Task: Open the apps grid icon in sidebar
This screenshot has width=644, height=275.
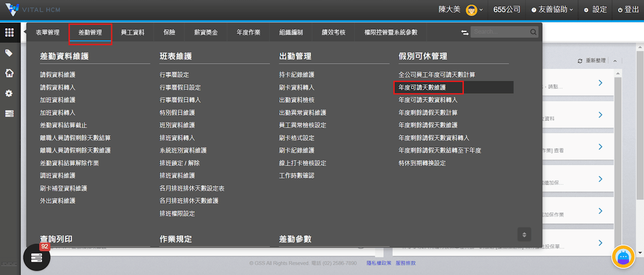Action: 9,33
